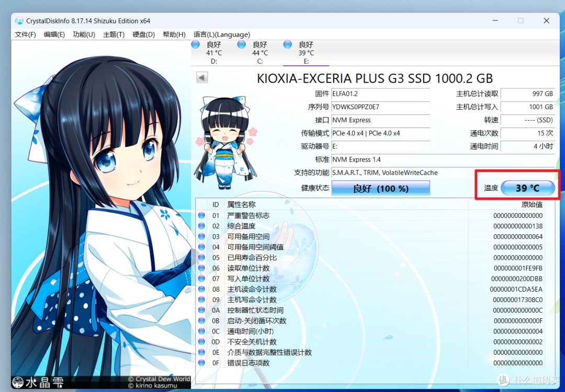Click raw value 00000001CDA5EA of 主机读命令计数
Screen dimensions: 565x392
(516, 289)
